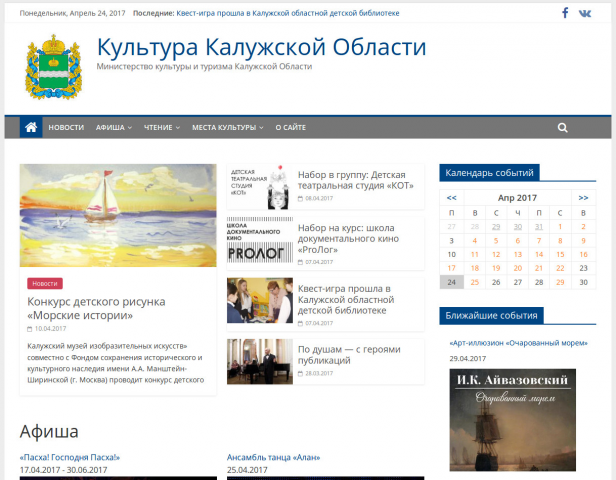Click the red Новости category badge

pyautogui.click(x=45, y=283)
